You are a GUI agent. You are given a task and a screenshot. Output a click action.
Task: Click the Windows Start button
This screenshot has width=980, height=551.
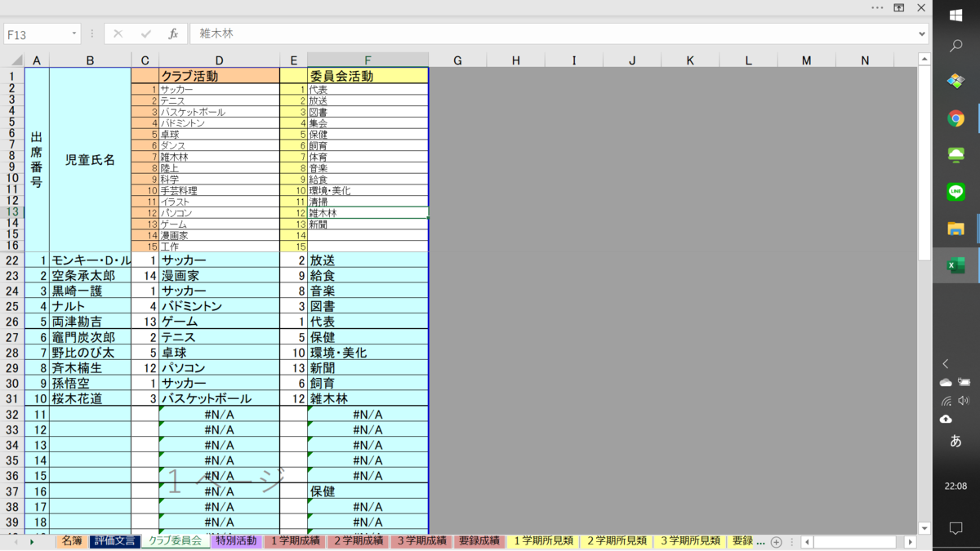pyautogui.click(x=955, y=16)
